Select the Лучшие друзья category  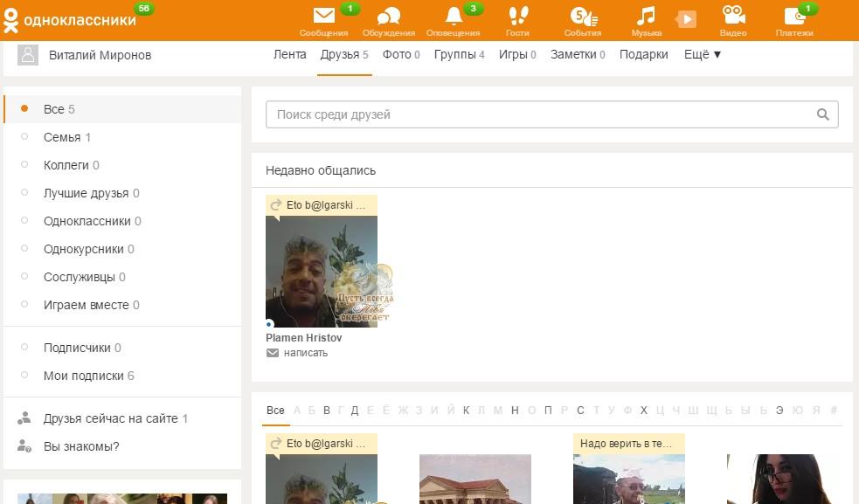click(x=86, y=193)
